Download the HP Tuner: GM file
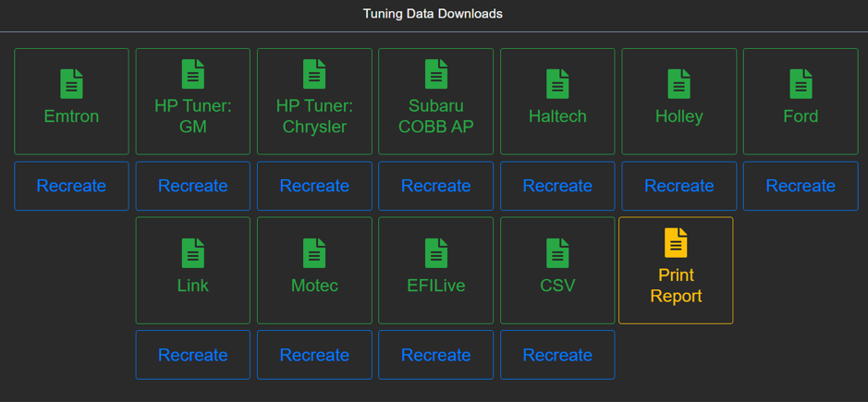 point(192,74)
